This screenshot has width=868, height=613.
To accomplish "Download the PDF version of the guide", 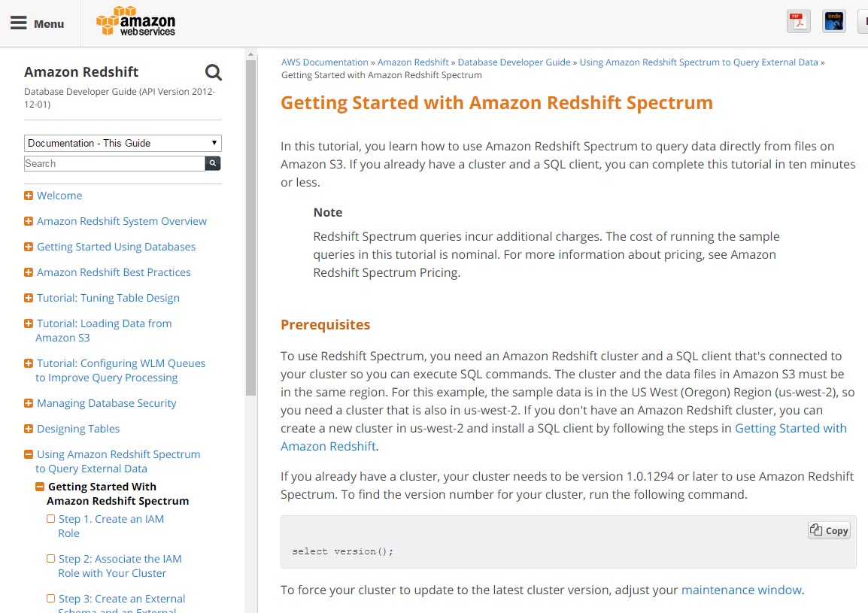I will [798, 20].
